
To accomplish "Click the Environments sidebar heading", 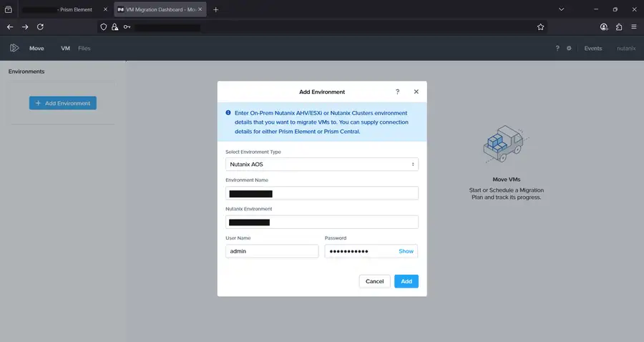I will [26, 72].
